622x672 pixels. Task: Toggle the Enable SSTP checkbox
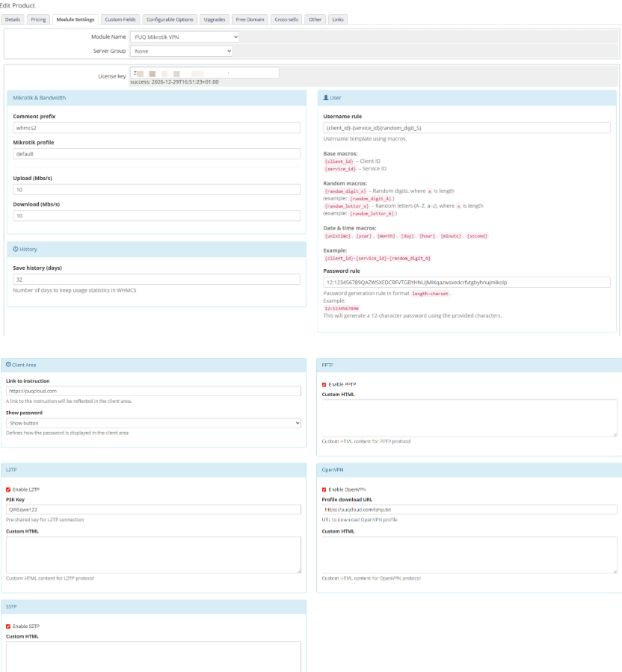pos(8,626)
